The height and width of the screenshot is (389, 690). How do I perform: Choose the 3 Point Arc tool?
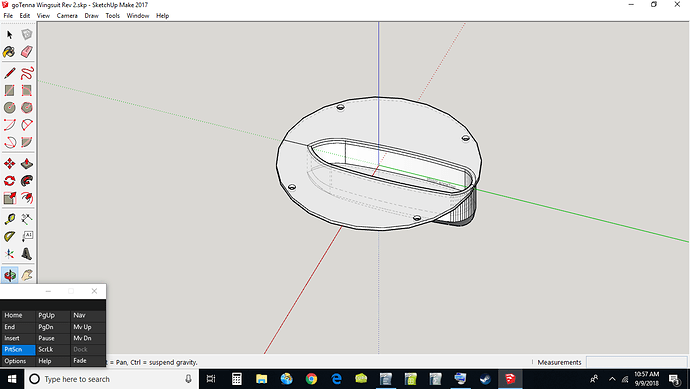pyautogui.click(x=10, y=142)
